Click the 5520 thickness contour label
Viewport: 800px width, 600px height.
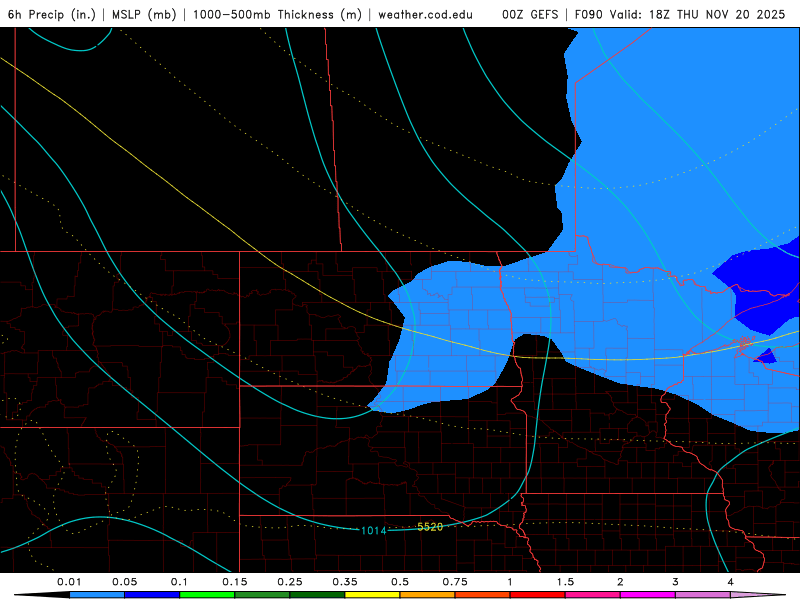[x=430, y=527]
